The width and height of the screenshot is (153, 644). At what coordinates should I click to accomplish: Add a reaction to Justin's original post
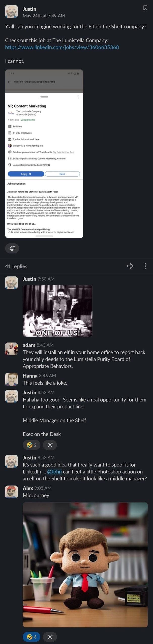pos(12,248)
